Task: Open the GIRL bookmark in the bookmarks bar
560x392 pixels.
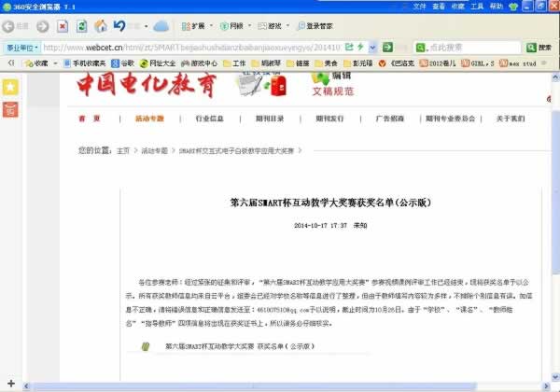Action: tap(478, 63)
